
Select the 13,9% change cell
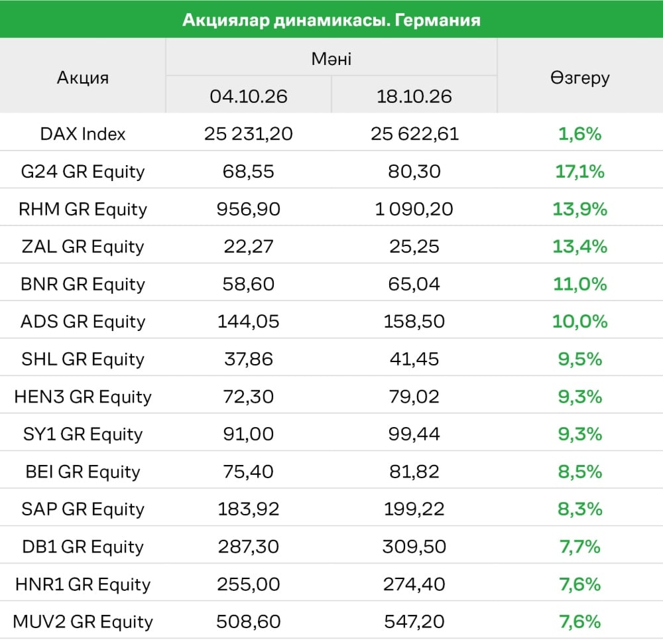[580, 210]
